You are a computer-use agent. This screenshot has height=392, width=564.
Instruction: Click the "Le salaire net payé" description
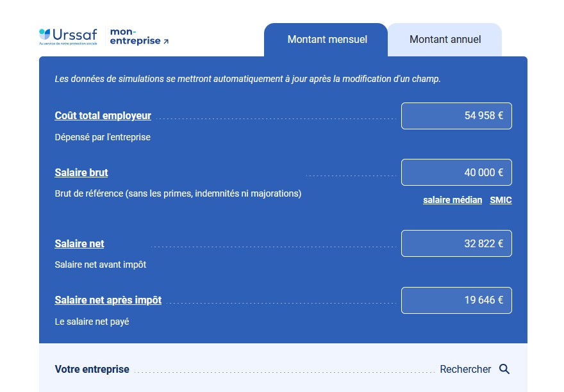pos(92,322)
